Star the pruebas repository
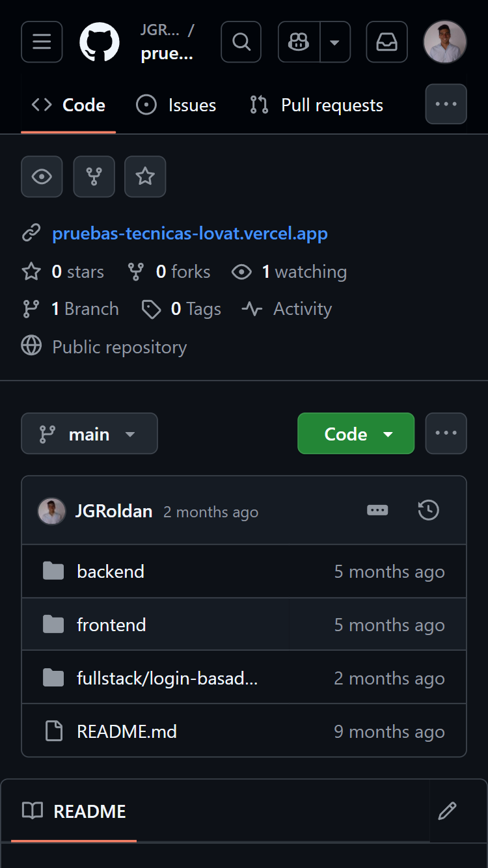 [x=144, y=176]
